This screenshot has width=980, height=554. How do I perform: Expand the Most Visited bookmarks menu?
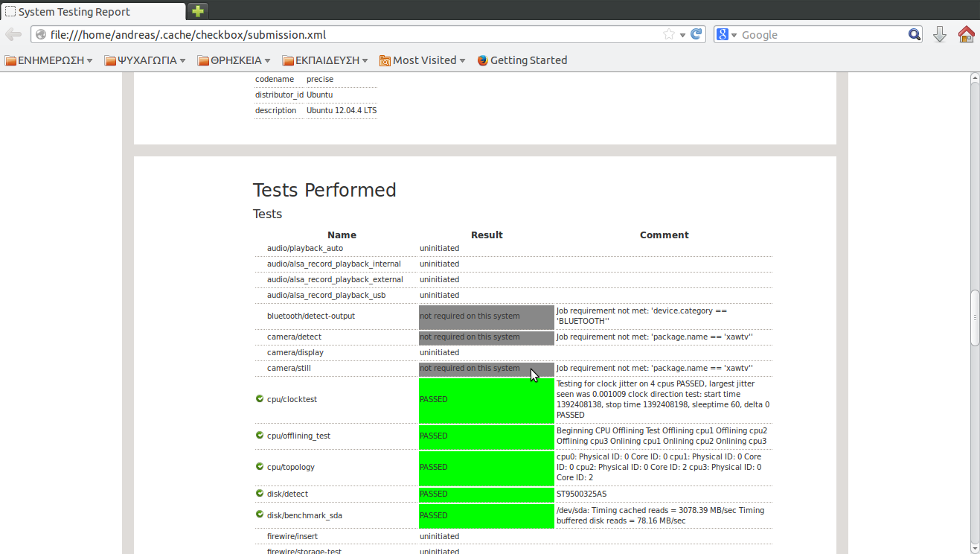(x=422, y=60)
